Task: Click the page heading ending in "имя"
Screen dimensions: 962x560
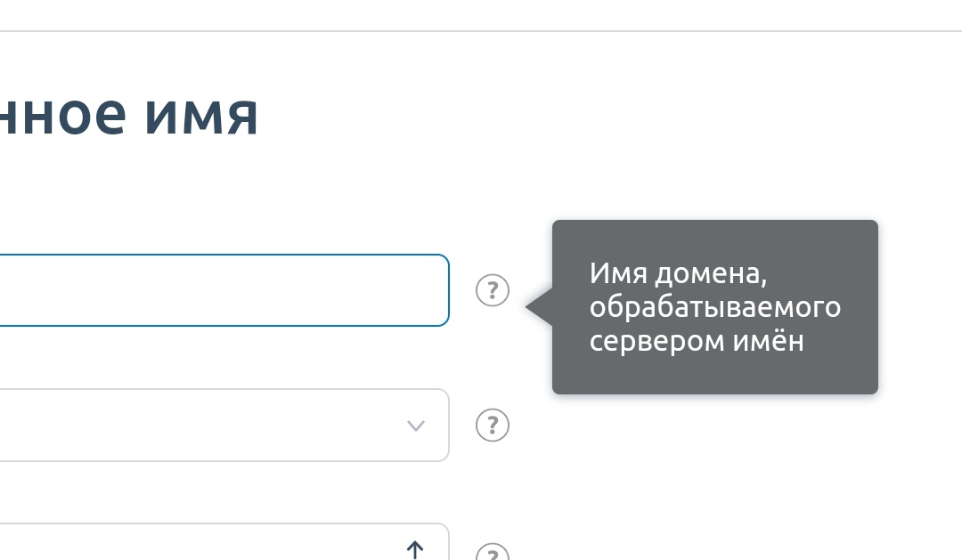Action: point(129,116)
